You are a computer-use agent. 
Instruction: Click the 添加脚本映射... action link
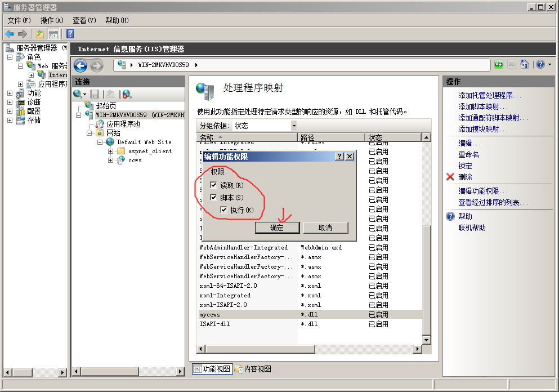482,107
